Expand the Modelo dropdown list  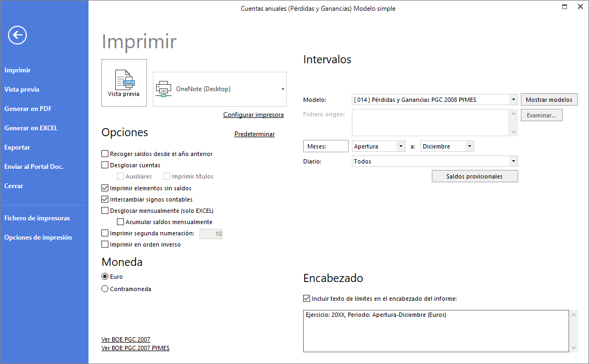(513, 100)
